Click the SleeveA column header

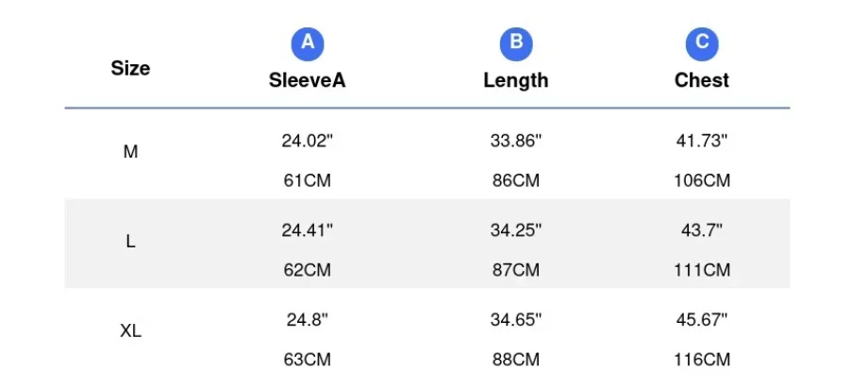[308, 80]
